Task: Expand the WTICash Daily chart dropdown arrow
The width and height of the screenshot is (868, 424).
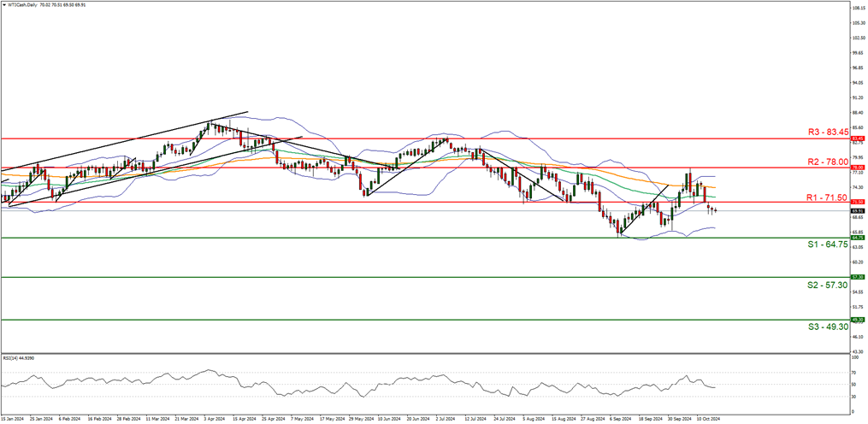Action: point(4,4)
